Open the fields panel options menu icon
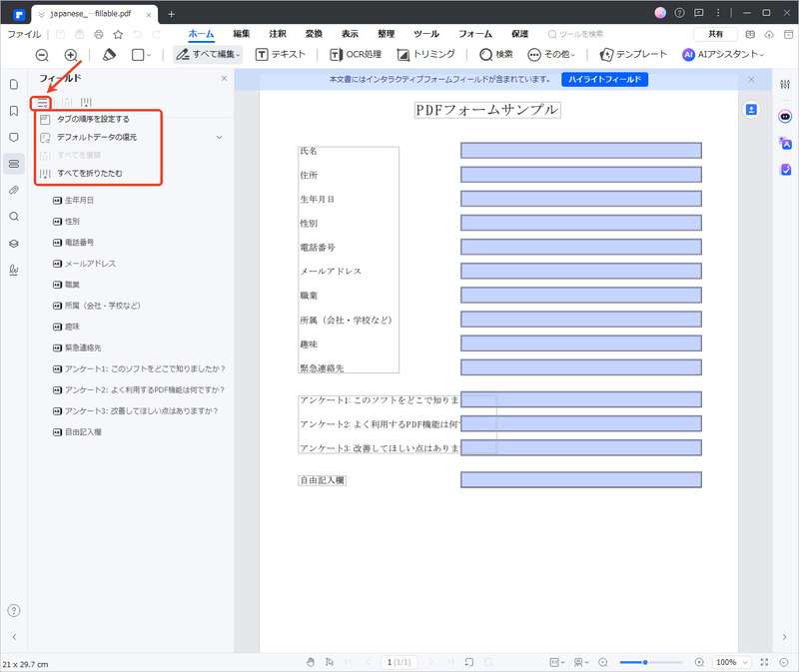This screenshot has height=672, width=799. click(x=41, y=104)
